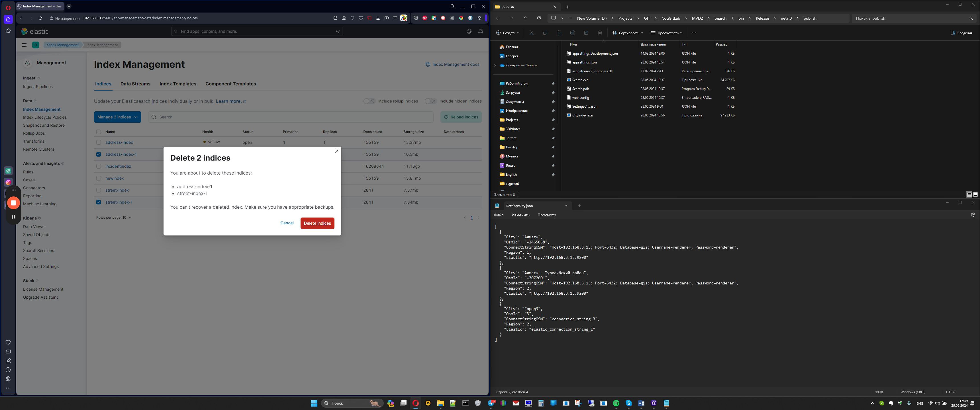Click the Поиск в: publish search box

tap(914, 18)
